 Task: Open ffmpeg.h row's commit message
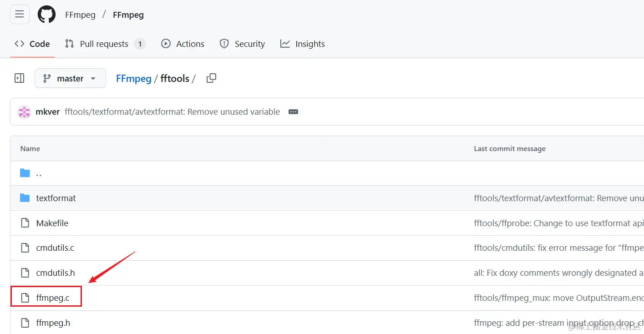[559, 323]
